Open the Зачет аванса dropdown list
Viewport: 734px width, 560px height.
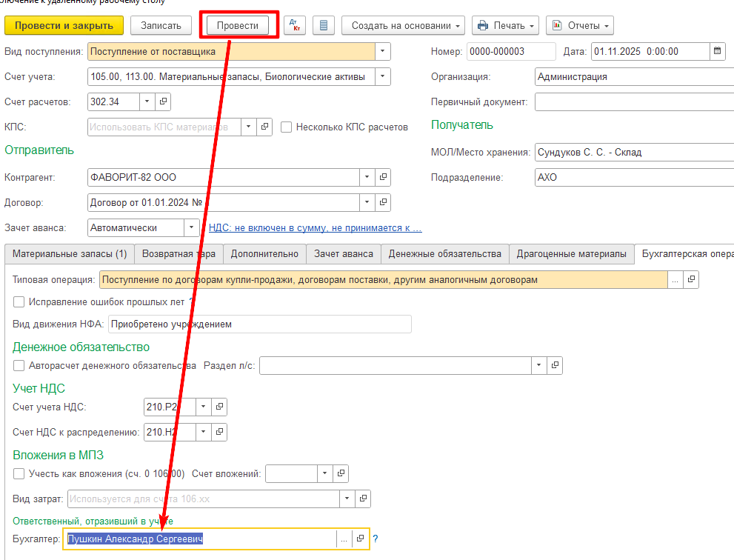(x=192, y=227)
